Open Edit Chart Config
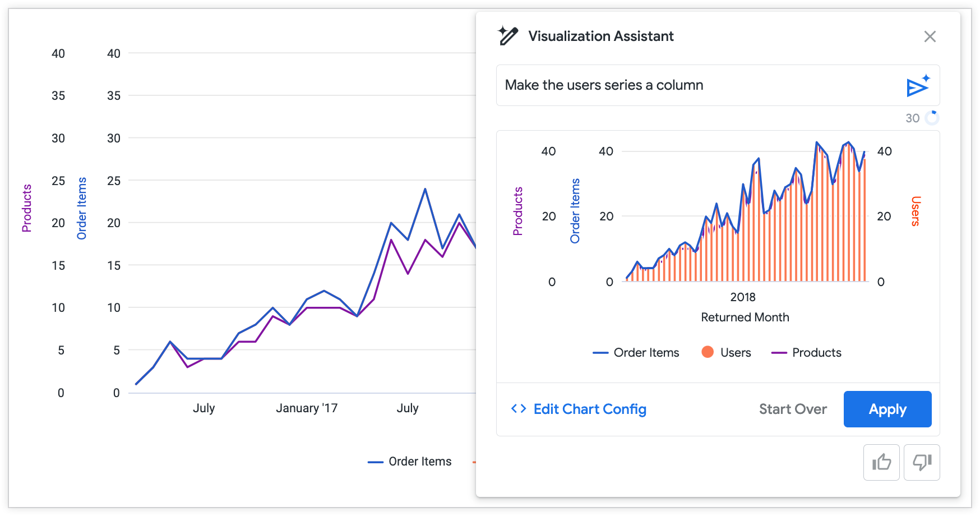Screen dimensions: 980x516 click(590, 409)
